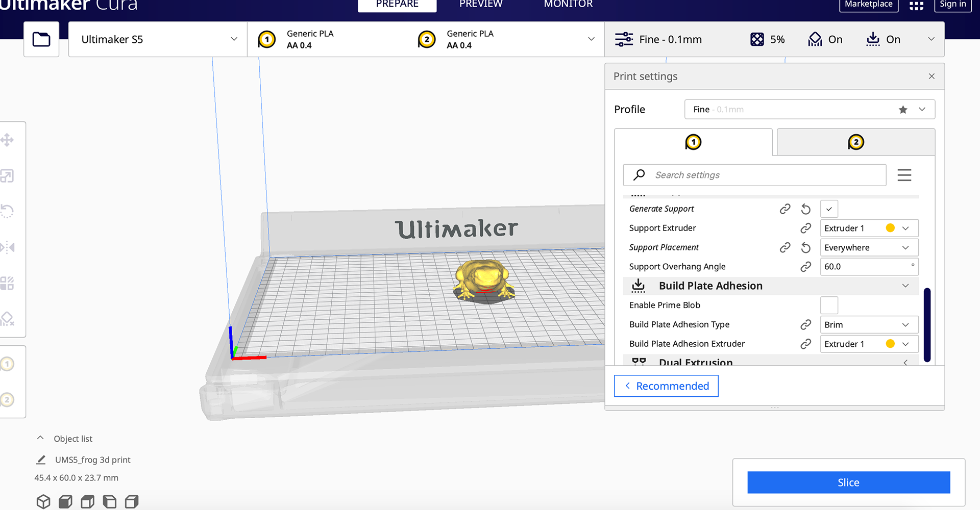
Task: Click link icon for Build Plate Adhesion Type
Action: click(x=806, y=324)
